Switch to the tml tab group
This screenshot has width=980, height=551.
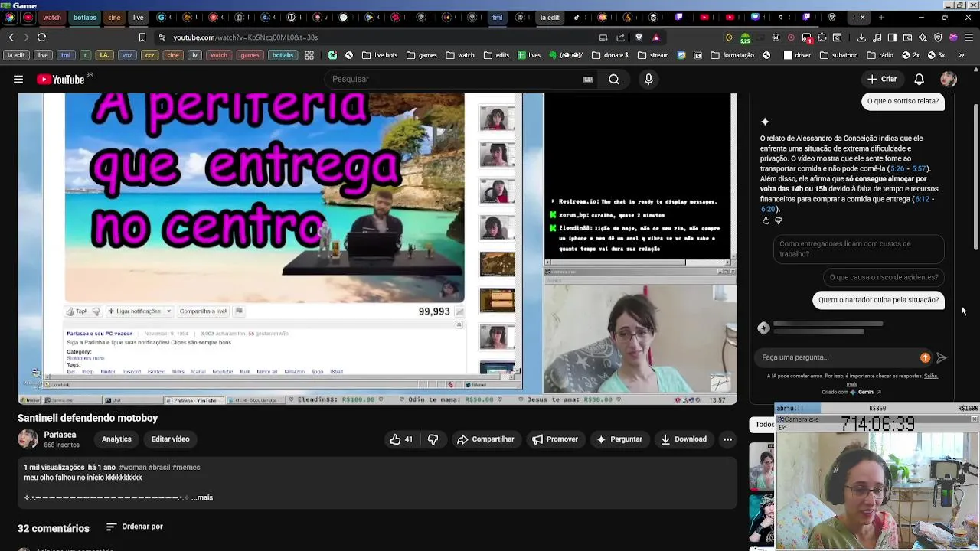(498, 17)
